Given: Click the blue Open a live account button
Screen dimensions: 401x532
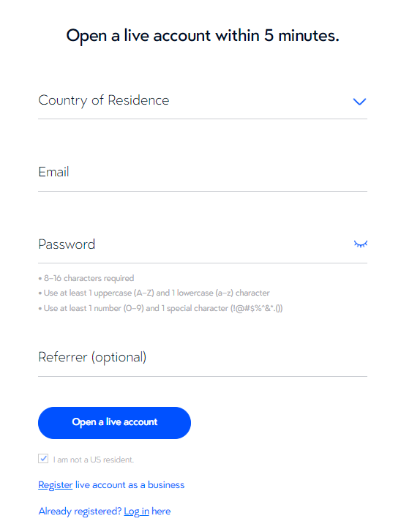Looking at the screenshot, I should [114, 423].
